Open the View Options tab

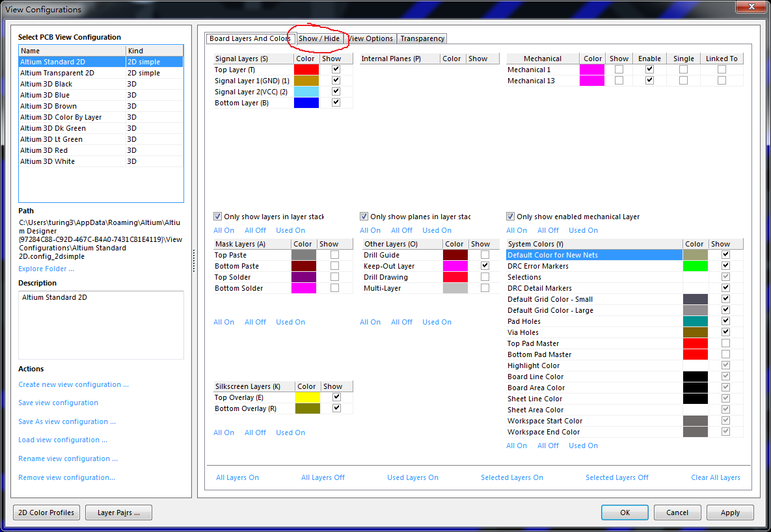pyautogui.click(x=370, y=38)
